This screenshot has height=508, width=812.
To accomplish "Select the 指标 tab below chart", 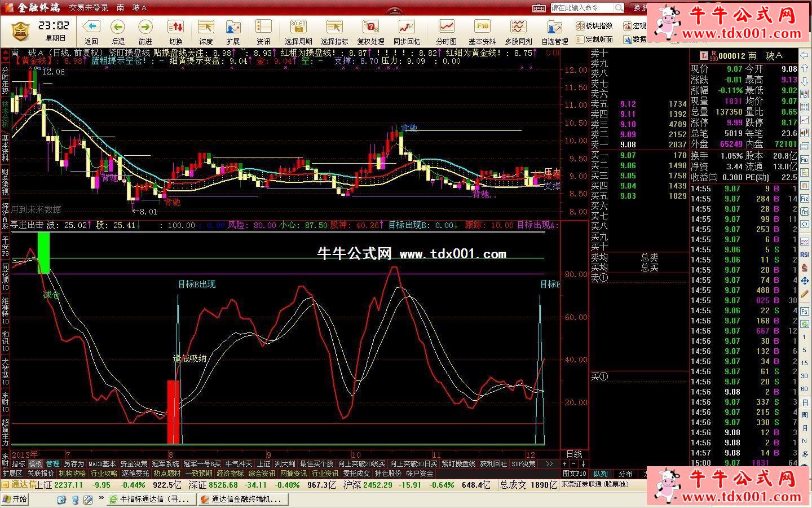I will click(x=18, y=463).
